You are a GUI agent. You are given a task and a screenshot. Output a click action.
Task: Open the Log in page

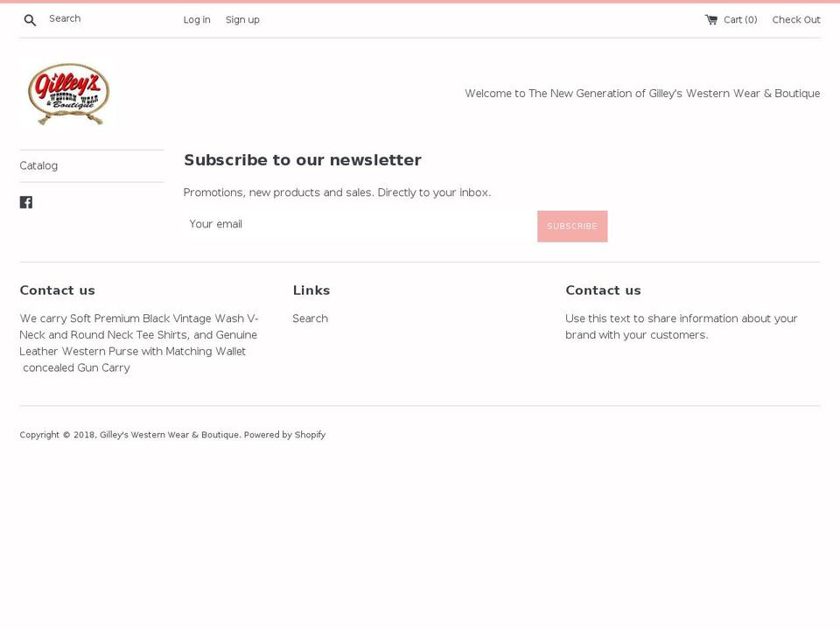click(x=197, y=20)
